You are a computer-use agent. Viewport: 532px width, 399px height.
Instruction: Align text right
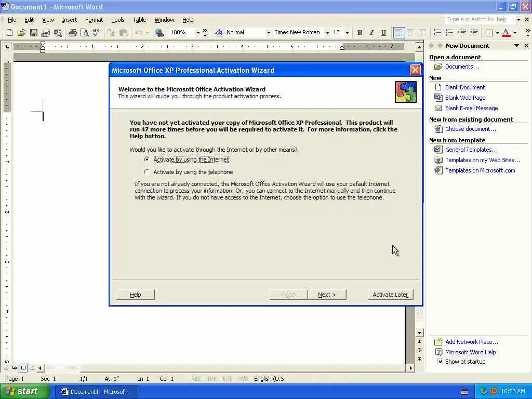click(422, 33)
